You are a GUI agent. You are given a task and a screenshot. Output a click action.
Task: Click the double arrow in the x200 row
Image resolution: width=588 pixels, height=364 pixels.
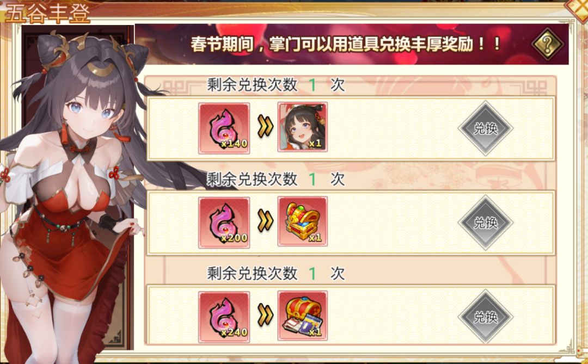pos(265,221)
